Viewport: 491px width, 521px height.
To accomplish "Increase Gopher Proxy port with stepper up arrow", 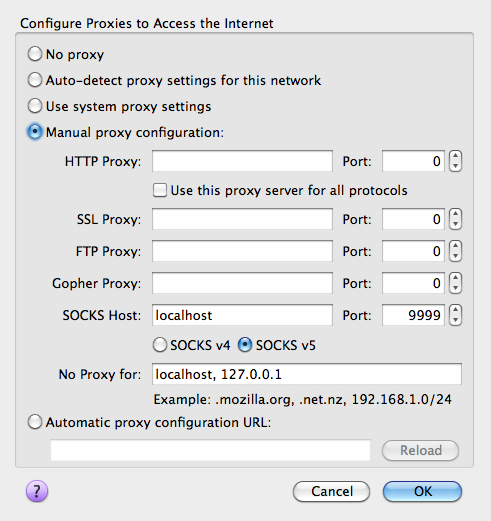I will [x=455, y=278].
